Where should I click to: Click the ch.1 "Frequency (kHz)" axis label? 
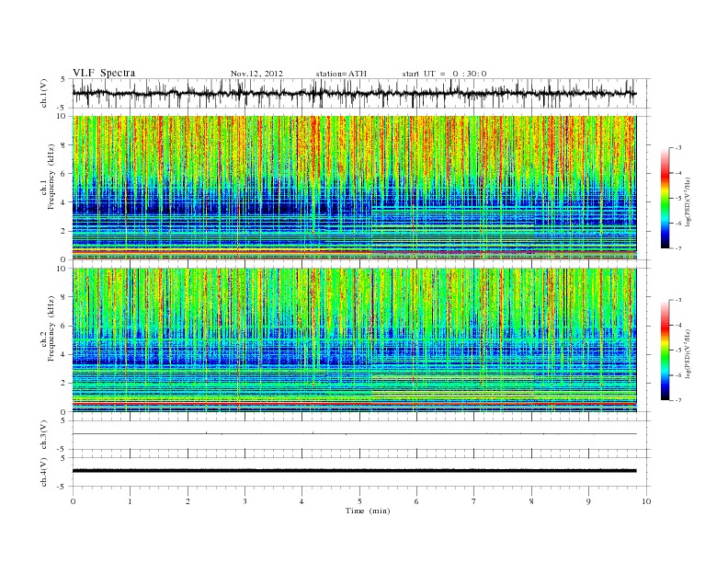click(x=51, y=177)
